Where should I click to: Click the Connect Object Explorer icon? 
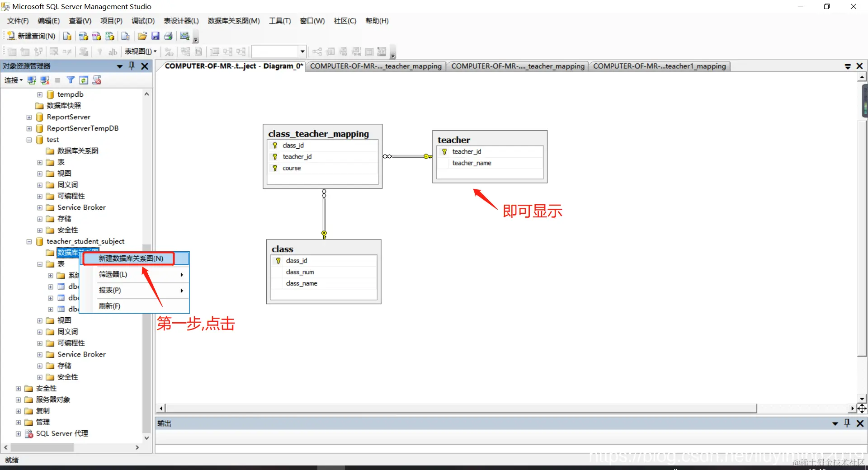click(32, 80)
